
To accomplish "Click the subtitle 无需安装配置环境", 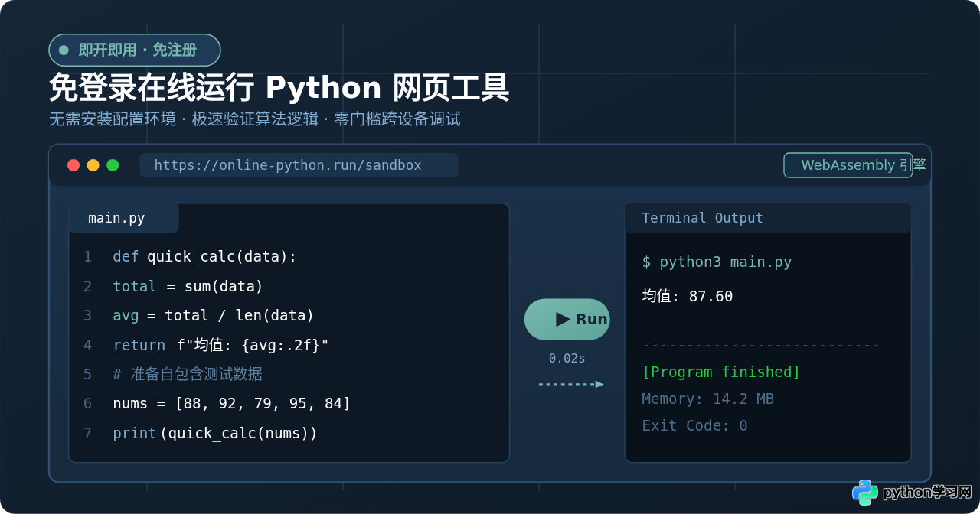I will click(112, 119).
